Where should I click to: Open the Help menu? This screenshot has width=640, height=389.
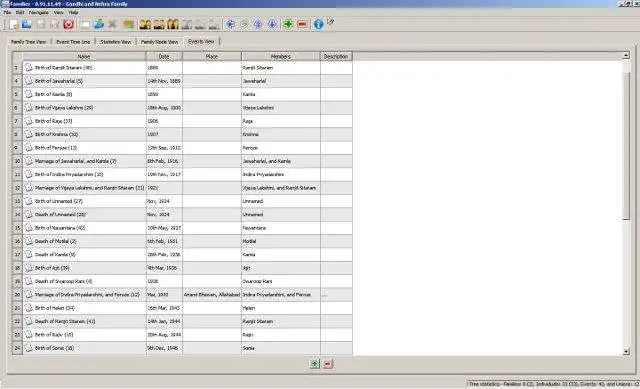73,13
